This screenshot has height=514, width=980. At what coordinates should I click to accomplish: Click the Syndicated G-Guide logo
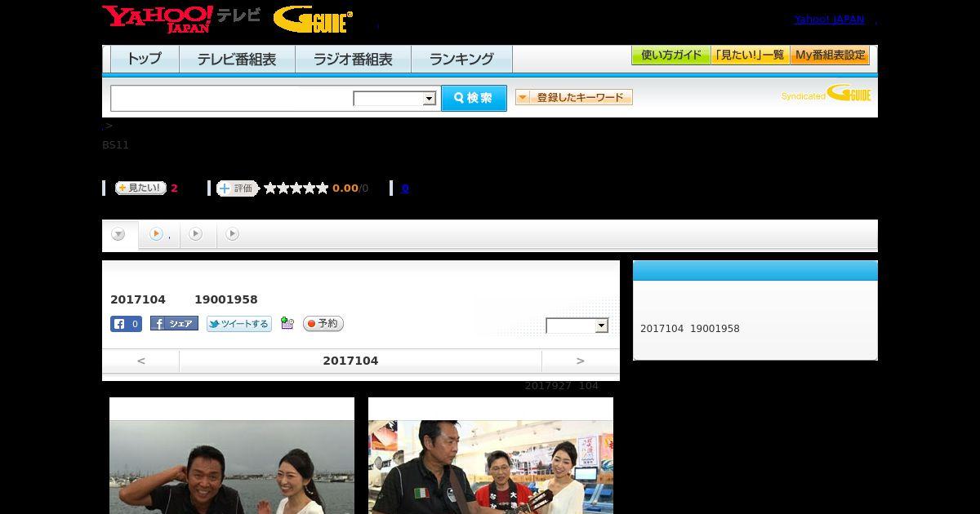coord(826,93)
